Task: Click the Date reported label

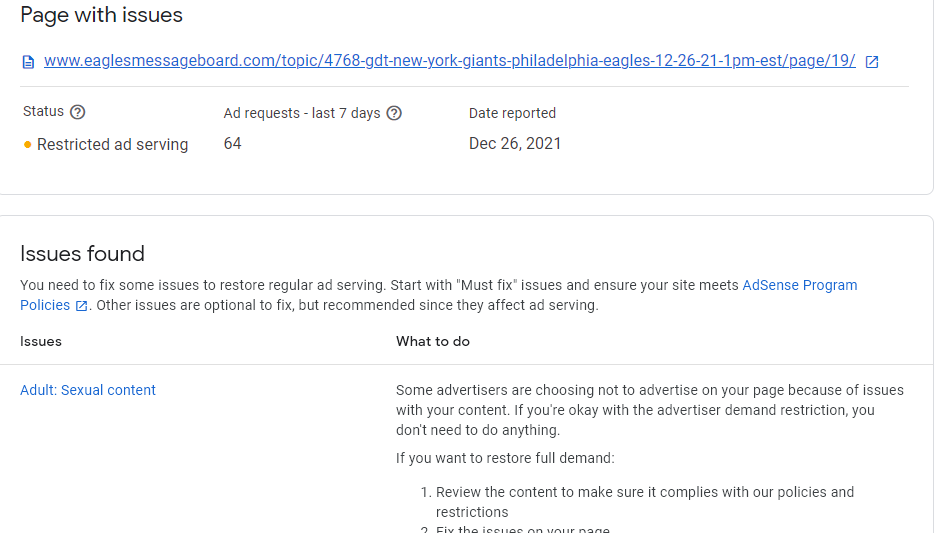Action: tap(512, 113)
